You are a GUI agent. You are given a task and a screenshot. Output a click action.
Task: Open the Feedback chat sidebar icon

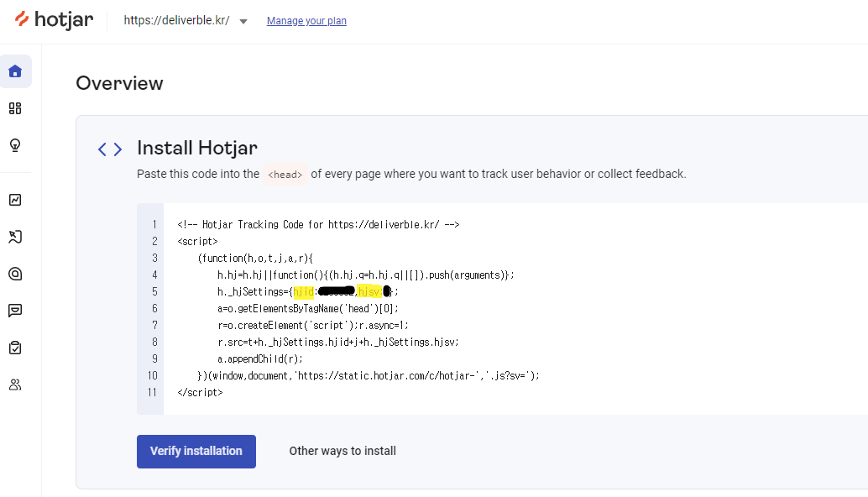[x=15, y=311]
